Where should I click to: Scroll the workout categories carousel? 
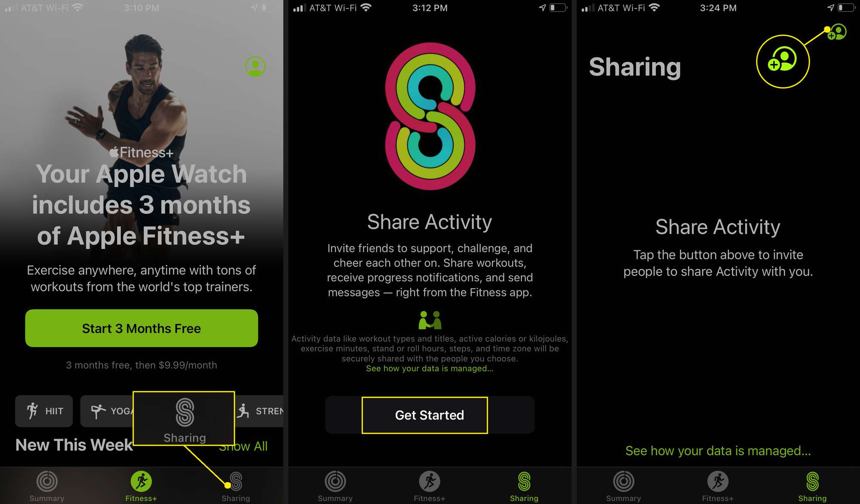click(x=142, y=410)
